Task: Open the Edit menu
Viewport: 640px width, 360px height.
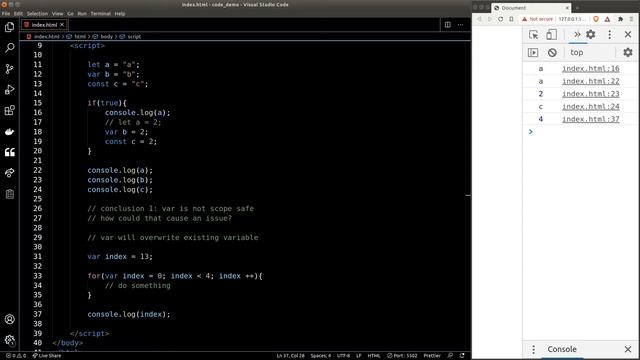Action: [18, 13]
